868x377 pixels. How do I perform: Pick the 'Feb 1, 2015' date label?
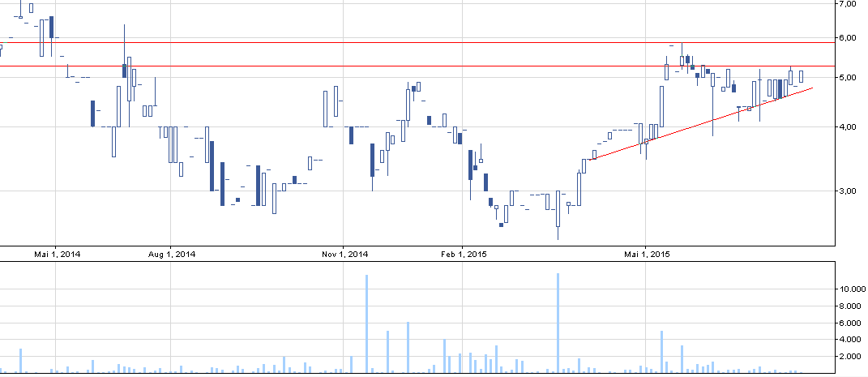click(x=463, y=254)
